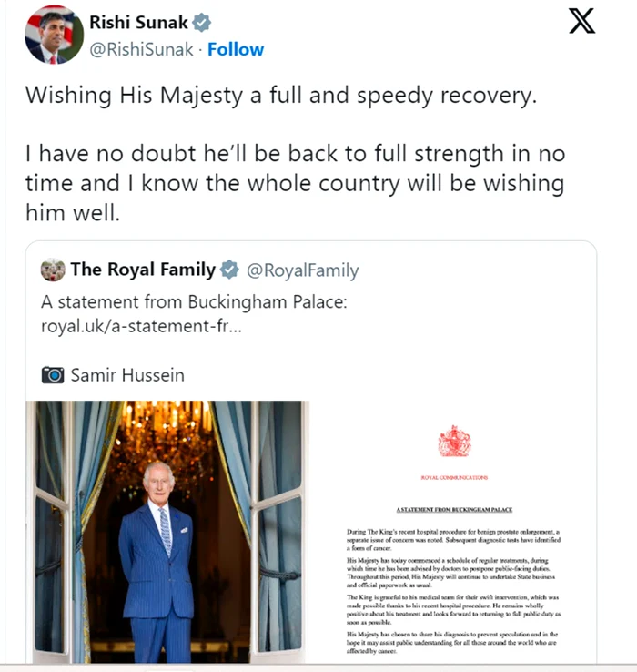Viewport: 637px width, 672px height.
Task: Open the photo of the King in blue suit
Action: point(168,531)
